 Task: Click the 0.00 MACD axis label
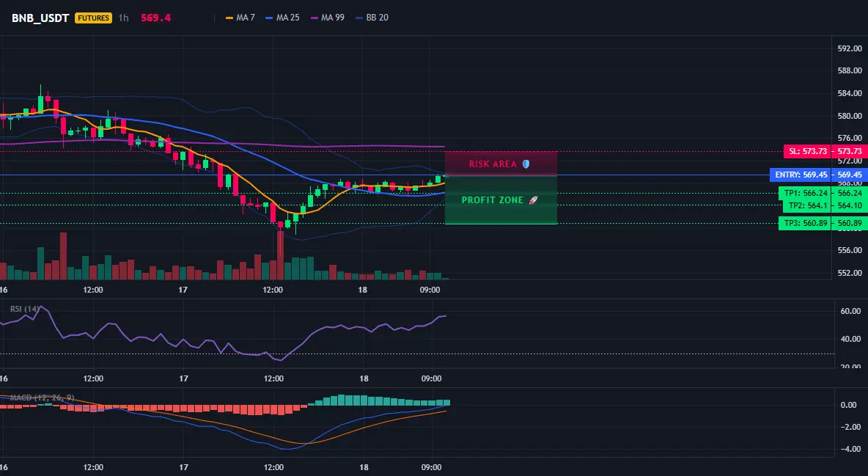click(849, 405)
